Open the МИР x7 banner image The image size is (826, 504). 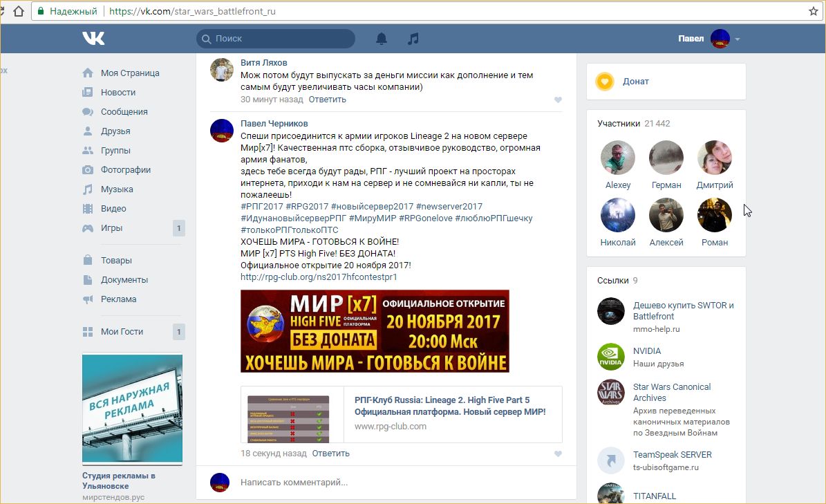(375, 331)
